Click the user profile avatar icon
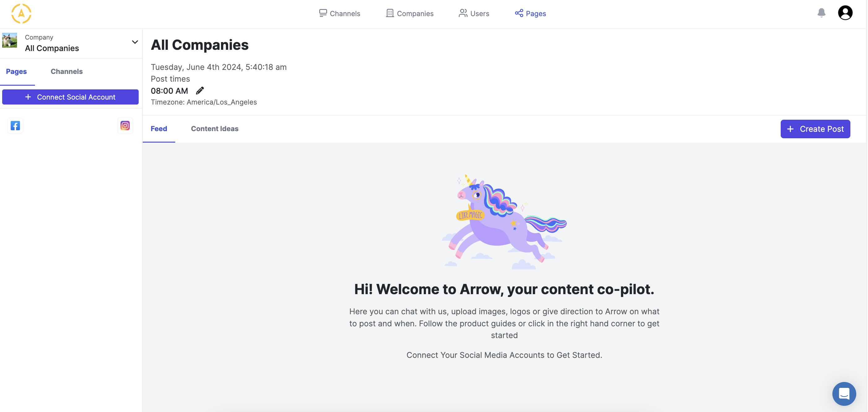 [845, 12]
